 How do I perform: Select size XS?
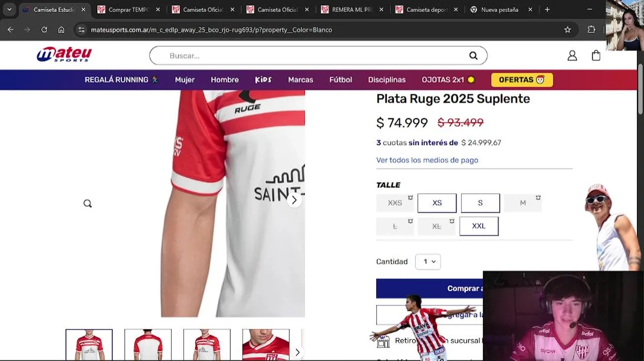[x=437, y=203]
